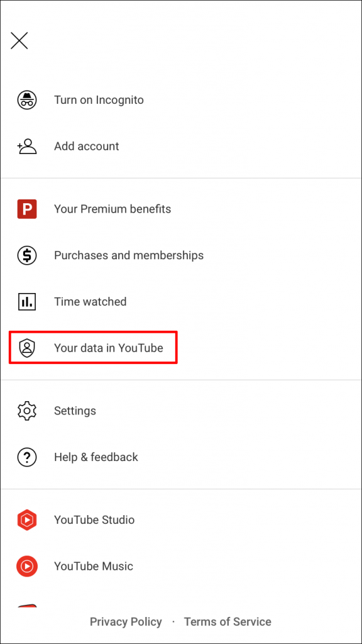Open the Privacy Policy link

click(126, 621)
